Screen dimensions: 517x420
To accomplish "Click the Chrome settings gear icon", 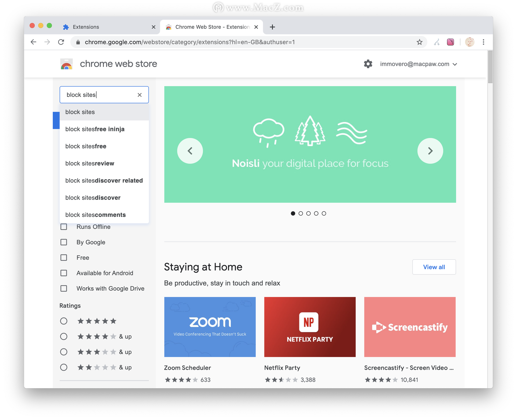I will [x=368, y=64].
